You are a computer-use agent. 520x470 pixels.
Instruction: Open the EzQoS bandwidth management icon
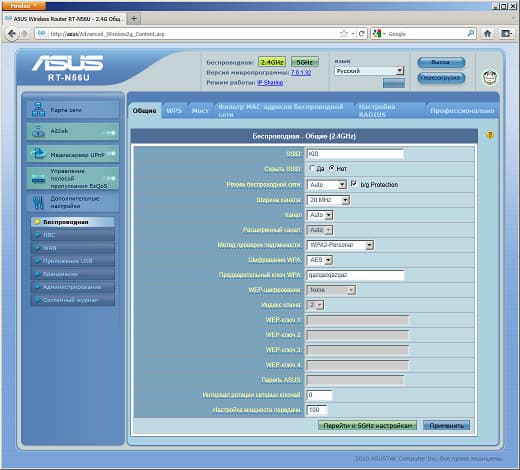point(38,179)
